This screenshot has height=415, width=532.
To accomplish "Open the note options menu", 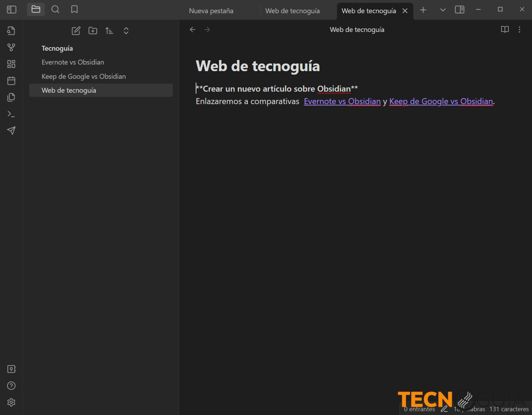I will coord(520,29).
